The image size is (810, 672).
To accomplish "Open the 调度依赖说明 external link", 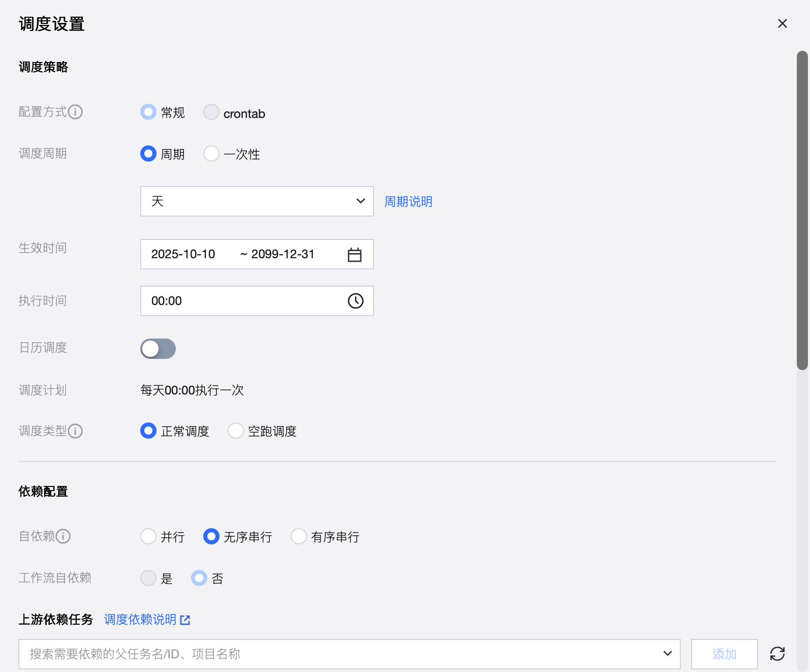I will coord(147,620).
